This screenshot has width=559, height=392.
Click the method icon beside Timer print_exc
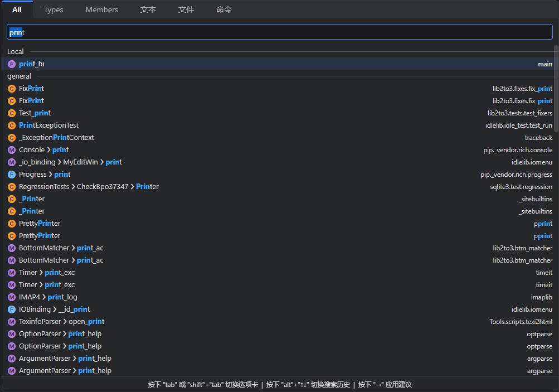[x=11, y=273]
